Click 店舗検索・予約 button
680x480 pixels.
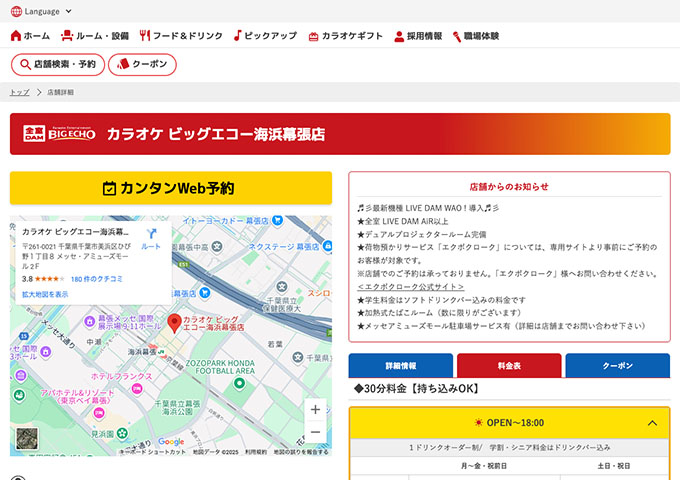58,64
